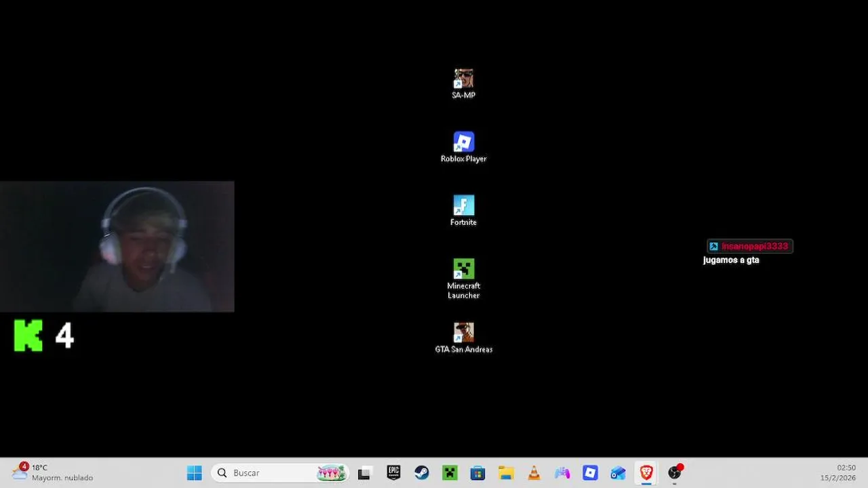Launch VLC media player from the taskbar
The height and width of the screenshot is (488, 868).
click(x=534, y=472)
